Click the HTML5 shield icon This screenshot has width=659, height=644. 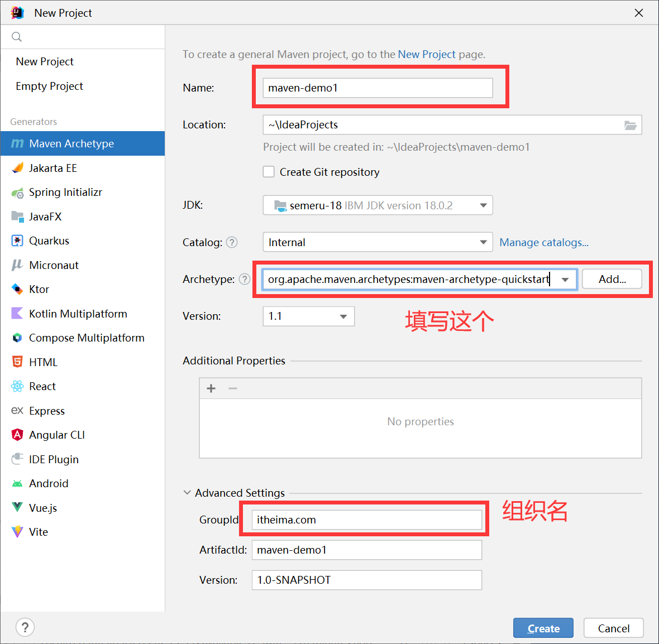point(17,362)
